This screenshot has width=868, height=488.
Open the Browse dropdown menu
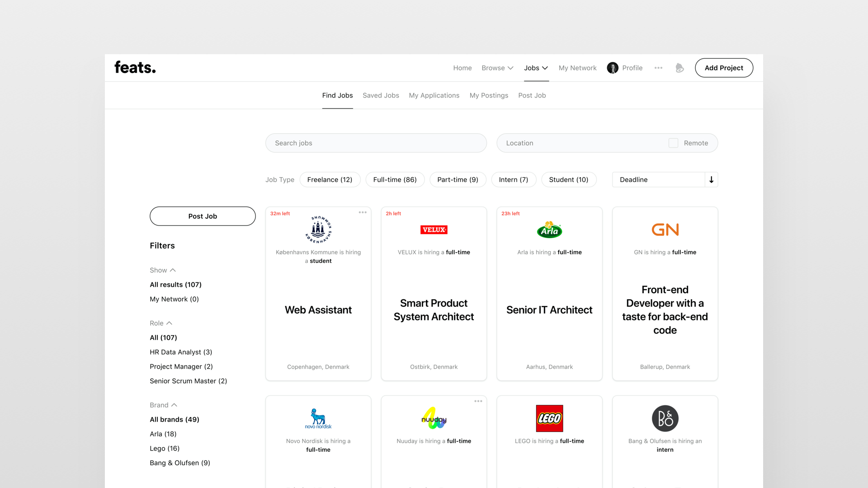(x=497, y=68)
